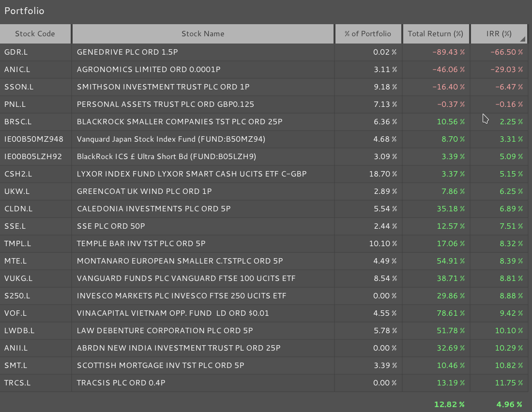This screenshot has height=412, width=532.
Task: Select ANIC.L IRR value -29.03 %
Action: [507, 70]
